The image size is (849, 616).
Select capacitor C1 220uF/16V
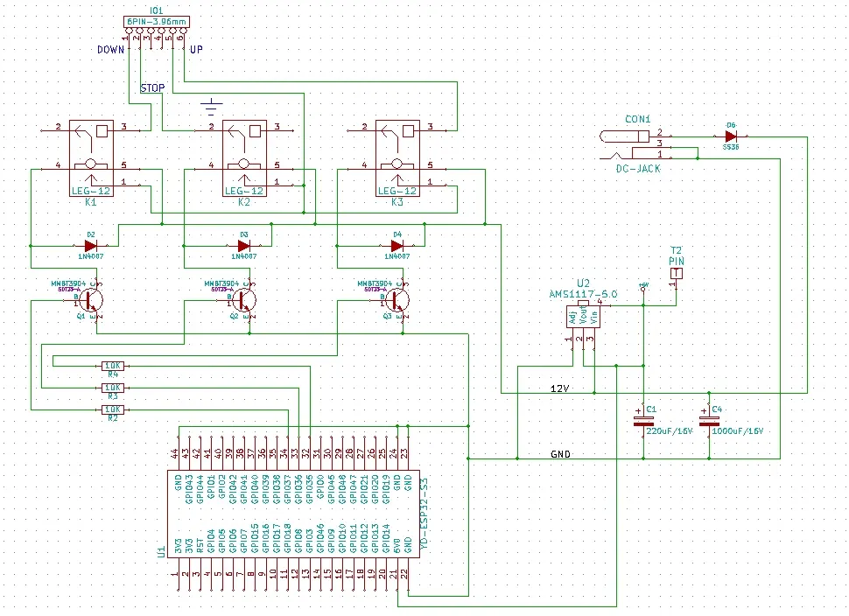tap(643, 422)
